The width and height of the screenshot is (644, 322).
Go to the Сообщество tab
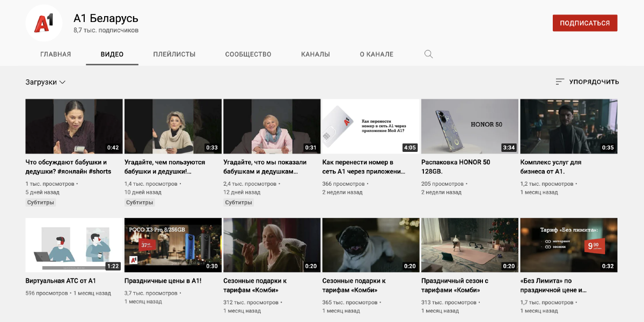pos(248,54)
